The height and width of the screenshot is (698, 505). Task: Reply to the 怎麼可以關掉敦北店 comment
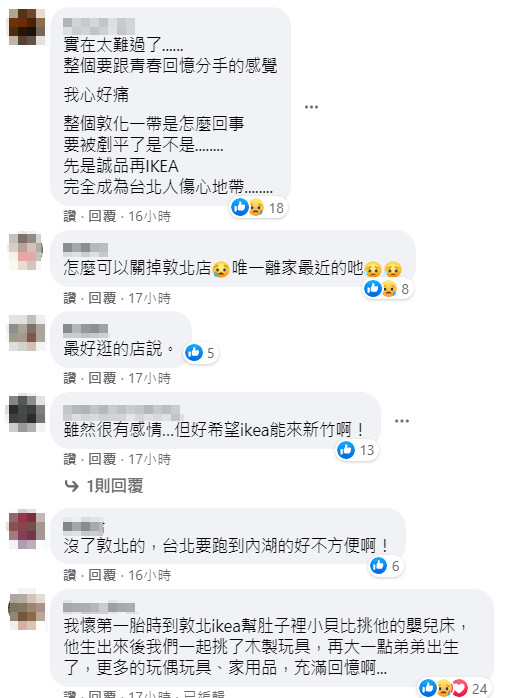click(102, 298)
